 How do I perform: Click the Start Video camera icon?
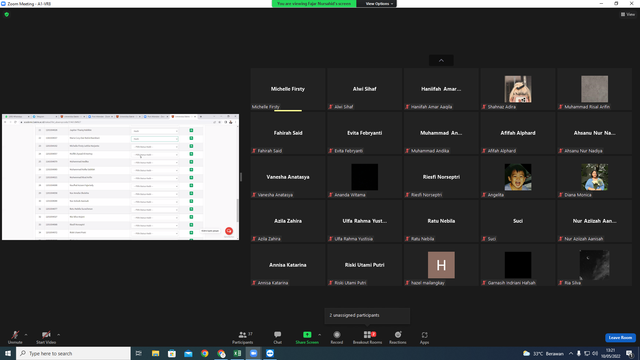click(46, 335)
